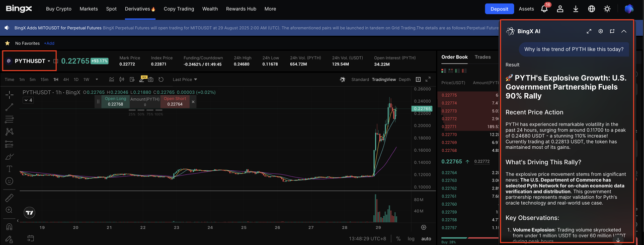Toggle light theme sun icon
The image size is (644, 245).
[607, 9]
